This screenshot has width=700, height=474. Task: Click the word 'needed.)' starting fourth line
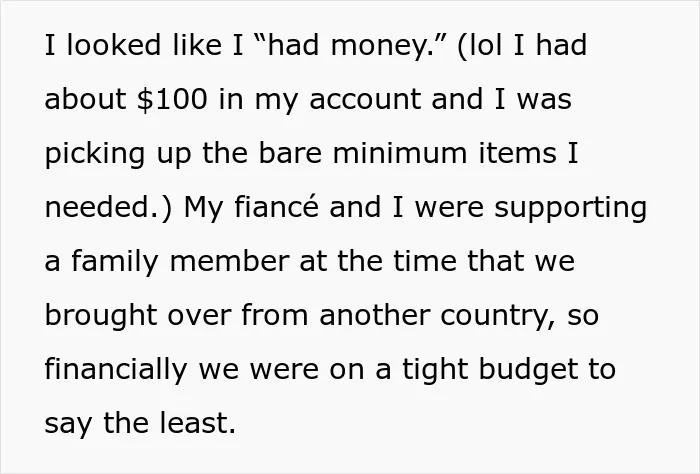click(x=108, y=208)
